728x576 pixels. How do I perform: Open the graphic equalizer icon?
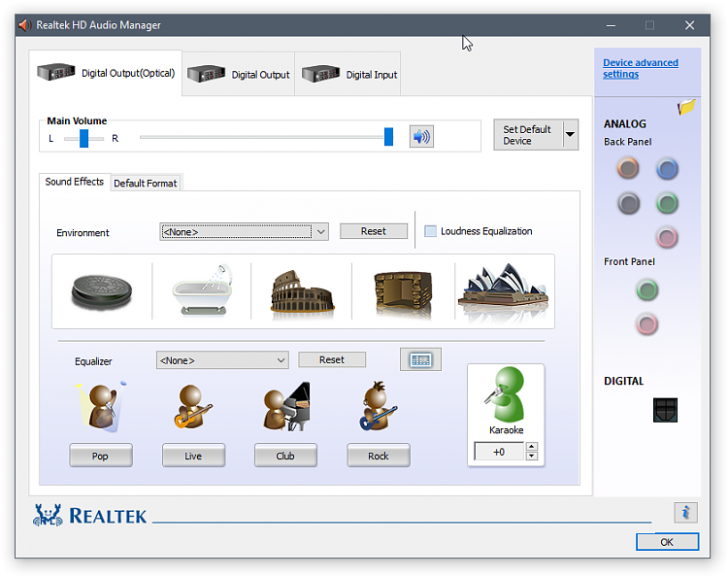tap(420, 359)
